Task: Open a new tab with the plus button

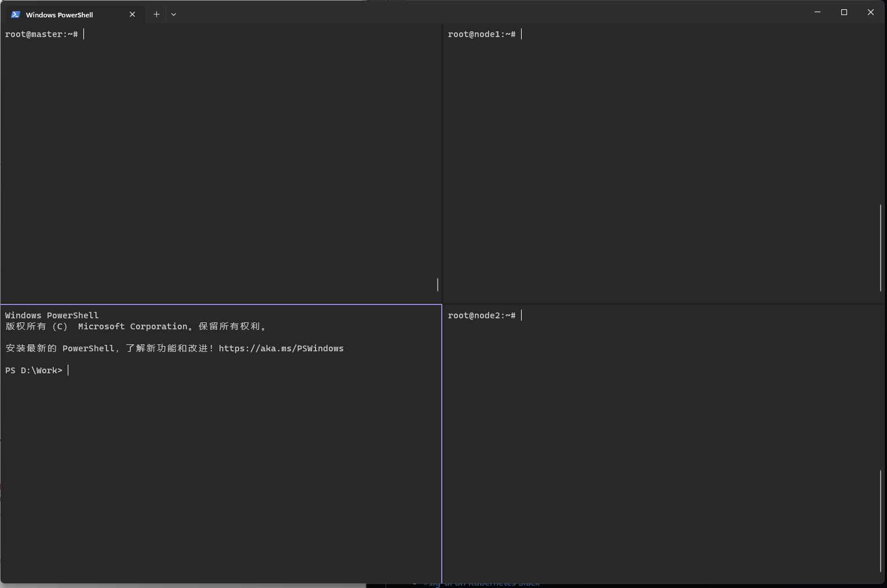Action: point(156,14)
